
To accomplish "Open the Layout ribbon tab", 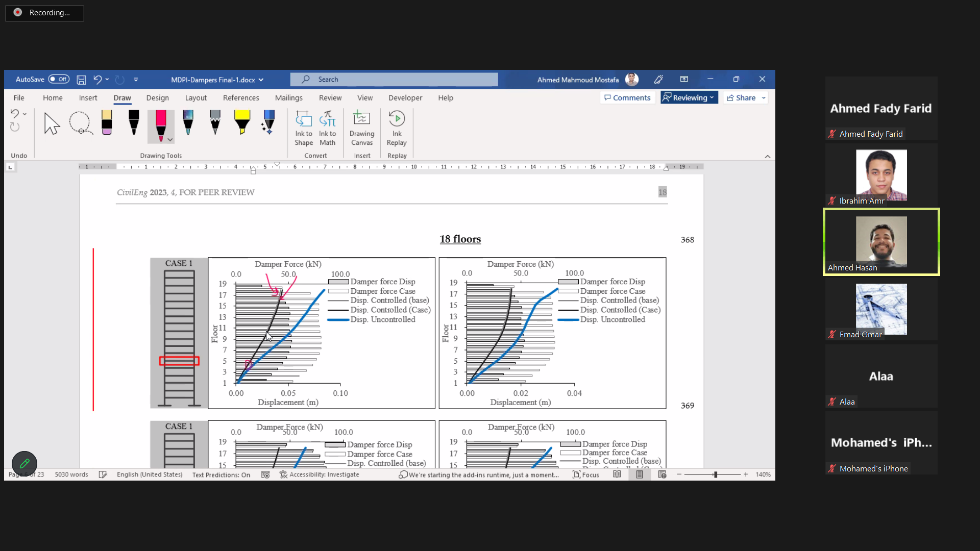I will [x=196, y=98].
